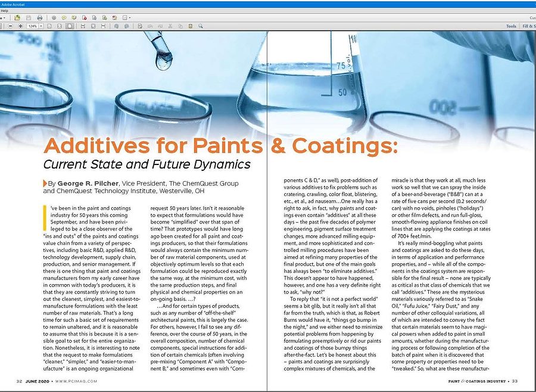
Task: Add a sticky note comment
Action: pos(64,18)
